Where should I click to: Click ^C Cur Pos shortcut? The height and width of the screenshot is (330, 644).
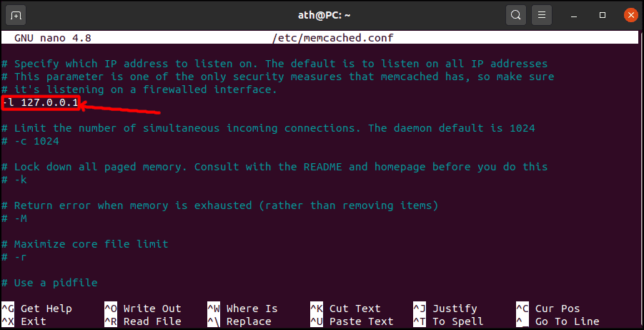tap(548, 309)
